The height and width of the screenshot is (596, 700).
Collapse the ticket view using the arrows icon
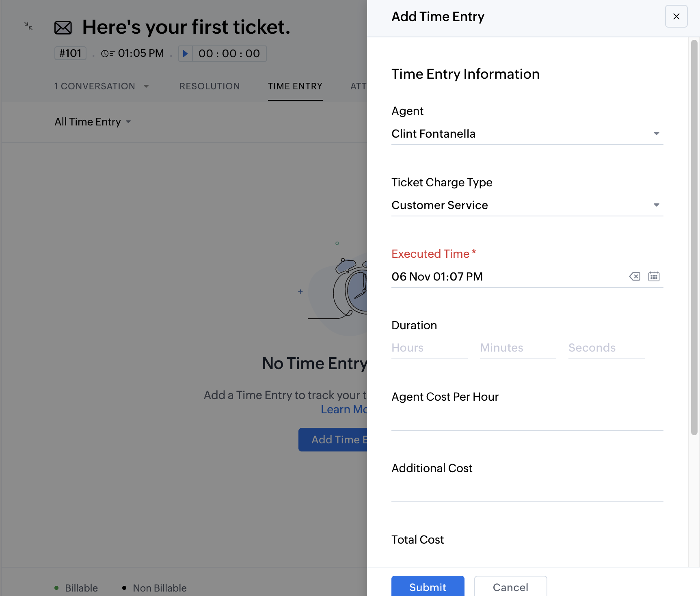tap(28, 26)
